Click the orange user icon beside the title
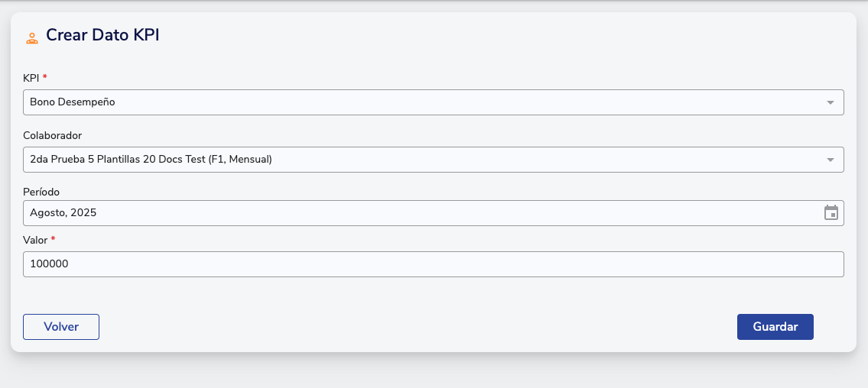The image size is (868, 388). pos(32,37)
